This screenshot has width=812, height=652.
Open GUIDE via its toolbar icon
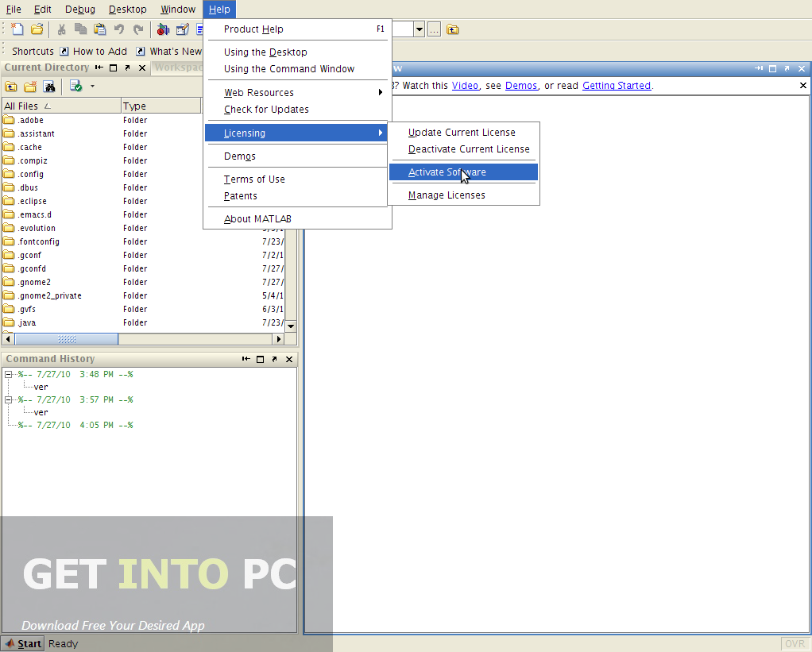click(x=182, y=29)
